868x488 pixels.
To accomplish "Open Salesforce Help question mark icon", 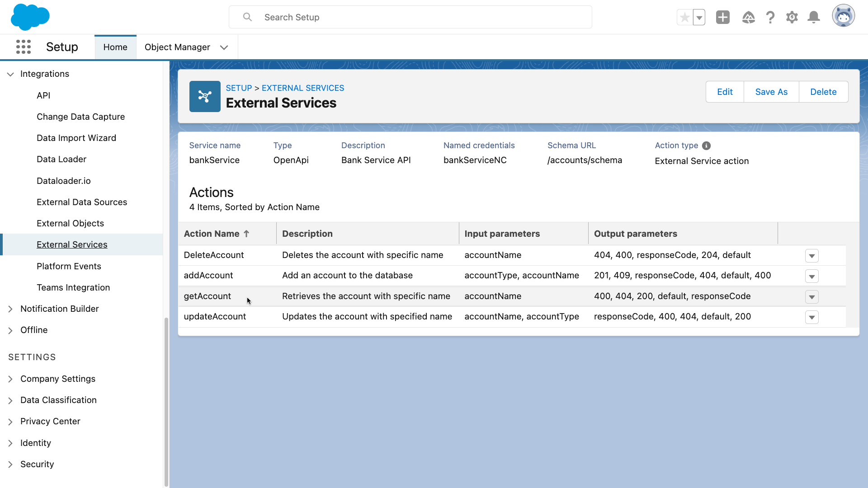I will 770,17.
